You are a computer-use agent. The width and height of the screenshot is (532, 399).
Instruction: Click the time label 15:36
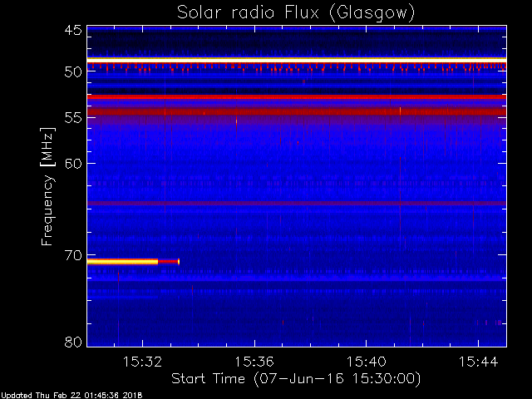[x=254, y=362]
